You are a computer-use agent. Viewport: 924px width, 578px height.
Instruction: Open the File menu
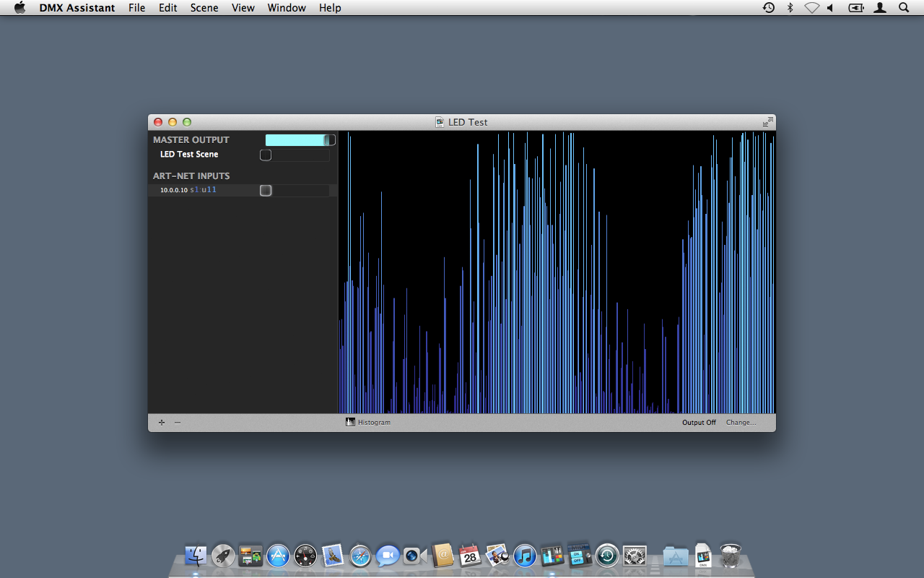[136, 8]
